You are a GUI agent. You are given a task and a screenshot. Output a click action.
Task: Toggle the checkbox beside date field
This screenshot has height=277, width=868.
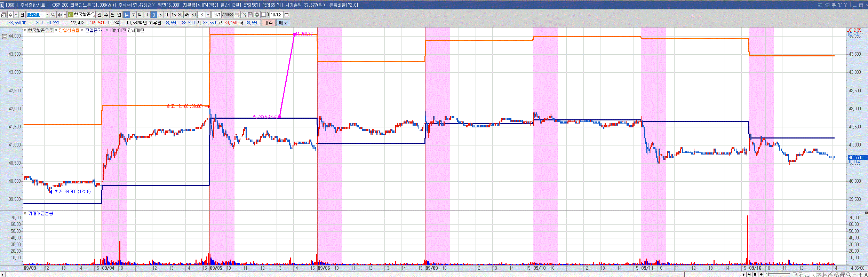coord(263,15)
